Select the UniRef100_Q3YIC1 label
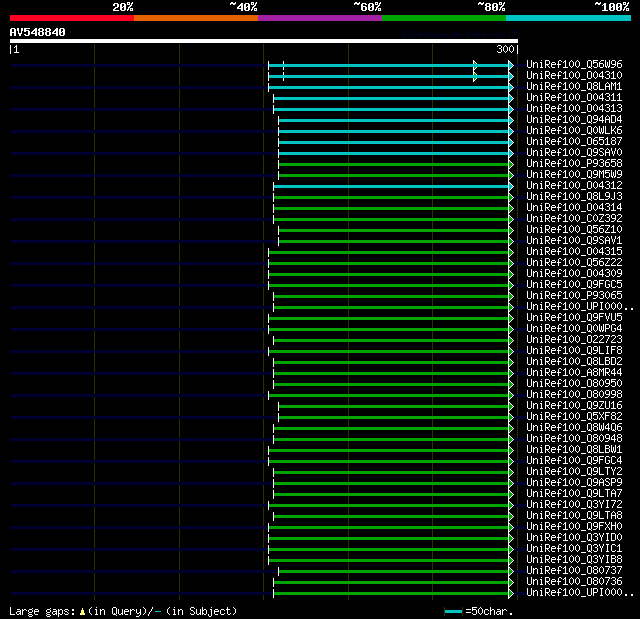The height and width of the screenshot is (619, 640). (574, 549)
